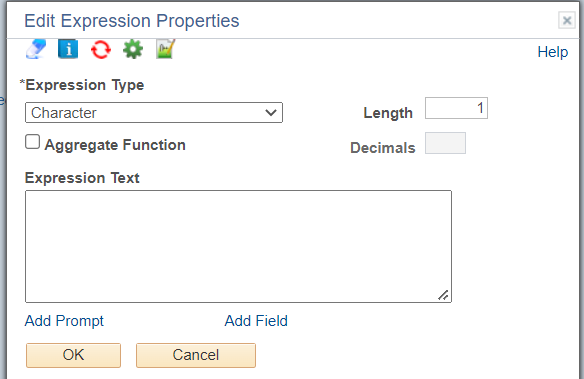Open the green gear settings icon

(133, 49)
